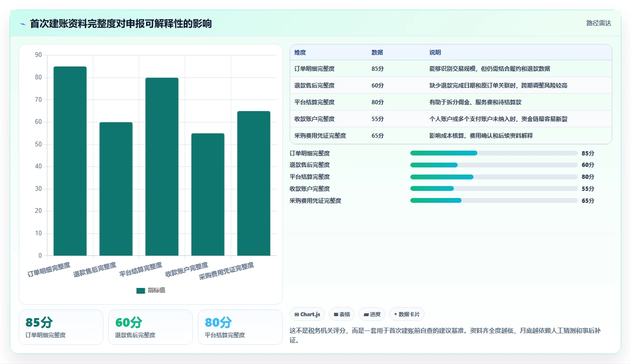
Task: Select the 平台结算完整度 table row cell
Action: (315, 102)
